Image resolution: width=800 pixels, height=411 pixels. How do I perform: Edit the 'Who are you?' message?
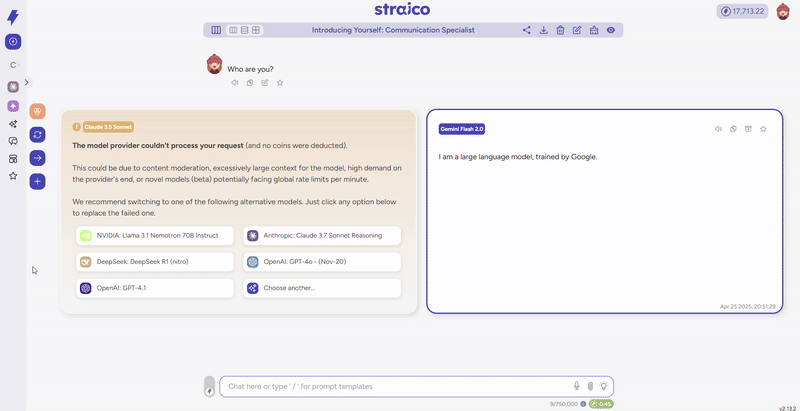point(265,83)
